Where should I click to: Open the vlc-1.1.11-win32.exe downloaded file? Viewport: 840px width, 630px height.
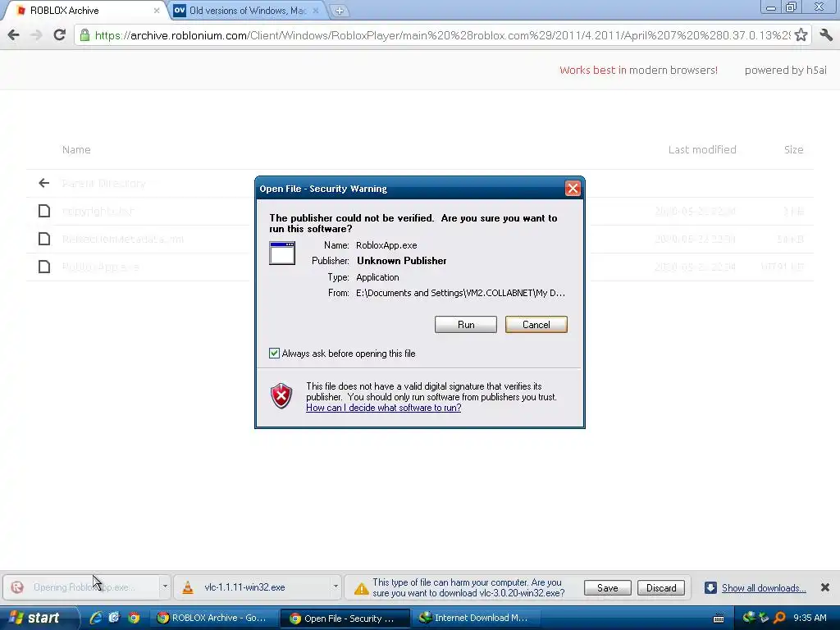[252, 587]
